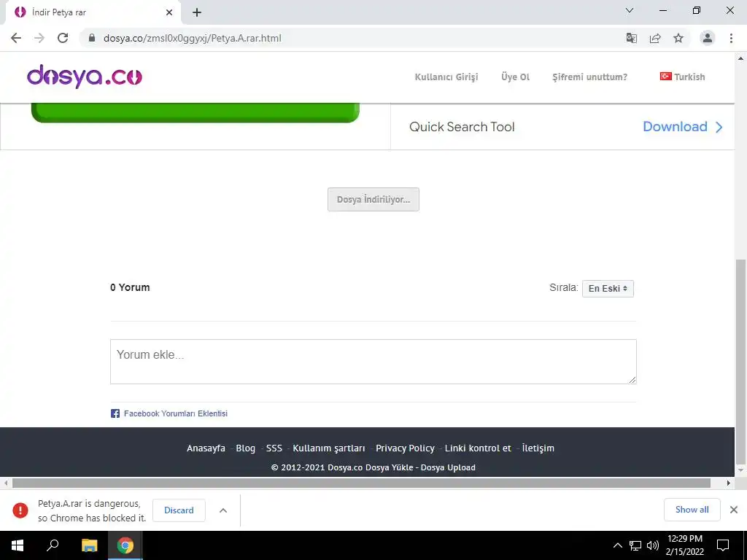The image size is (747, 560).
Task: Click the share page icon
Action: click(x=655, y=38)
